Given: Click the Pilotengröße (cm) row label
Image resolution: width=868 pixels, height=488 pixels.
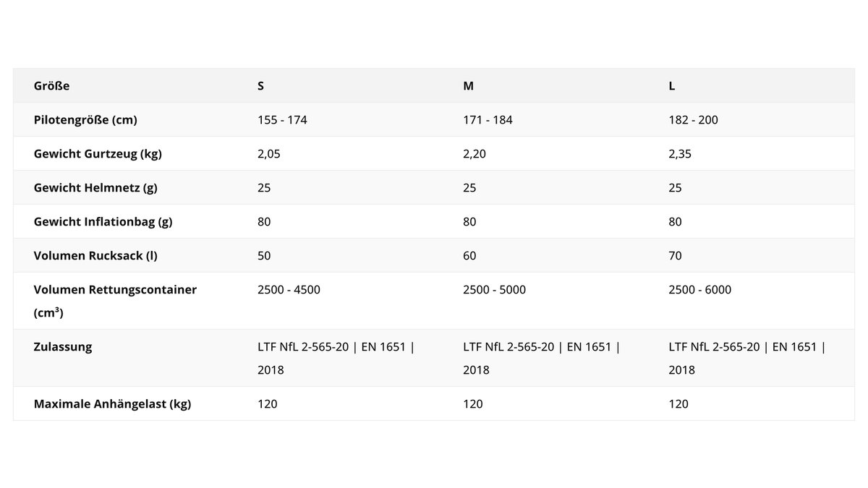Looking at the screenshot, I should tap(85, 120).
